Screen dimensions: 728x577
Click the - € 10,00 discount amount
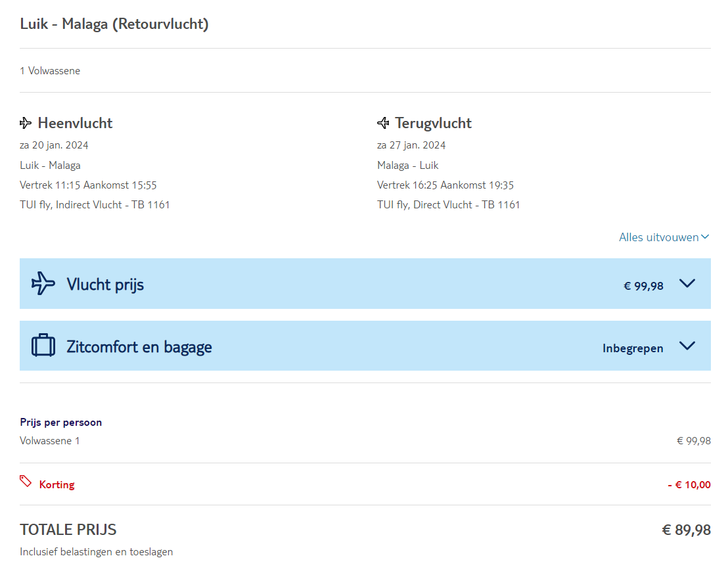click(x=689, y=485)
